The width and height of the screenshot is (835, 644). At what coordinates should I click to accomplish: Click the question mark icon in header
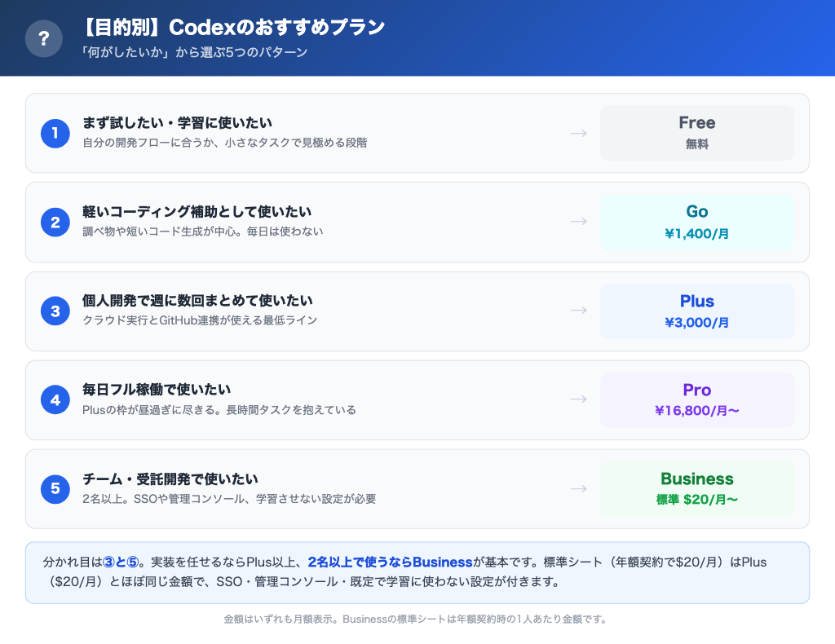point(44,38)
